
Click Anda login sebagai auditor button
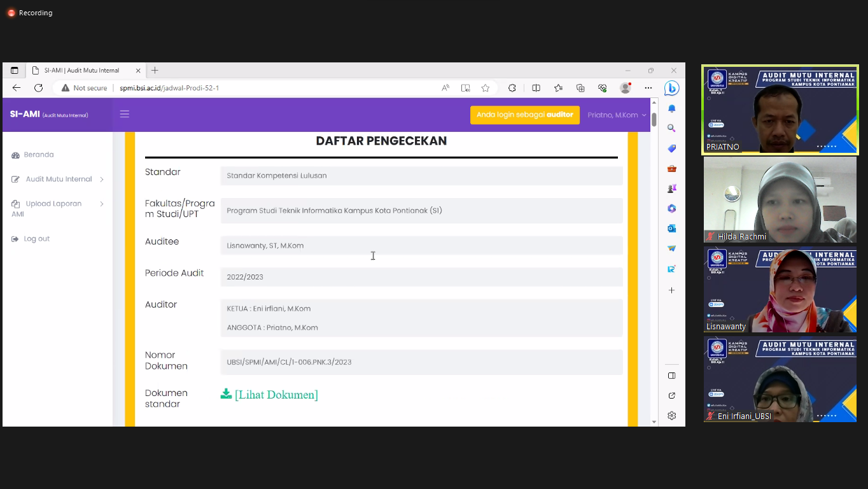[x=525, y=115]
